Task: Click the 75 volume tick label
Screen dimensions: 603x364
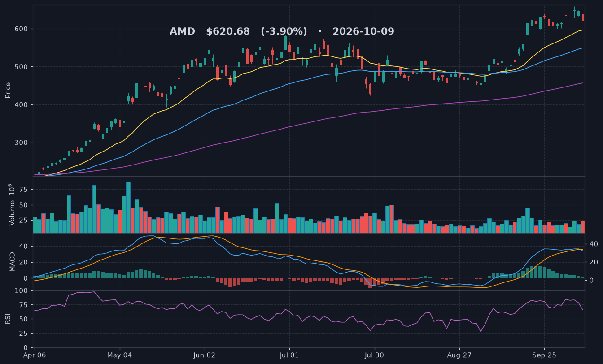Action: pyautogui.click(x=24, y=190)
